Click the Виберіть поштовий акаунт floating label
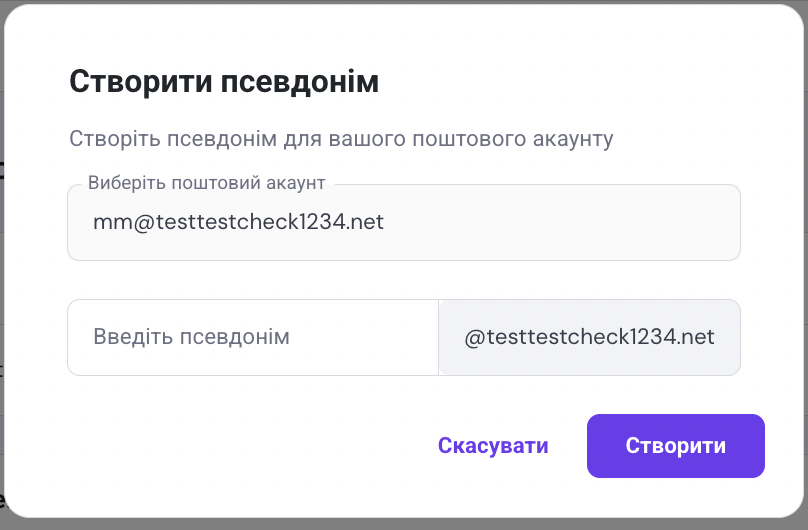 click(207, 184)
